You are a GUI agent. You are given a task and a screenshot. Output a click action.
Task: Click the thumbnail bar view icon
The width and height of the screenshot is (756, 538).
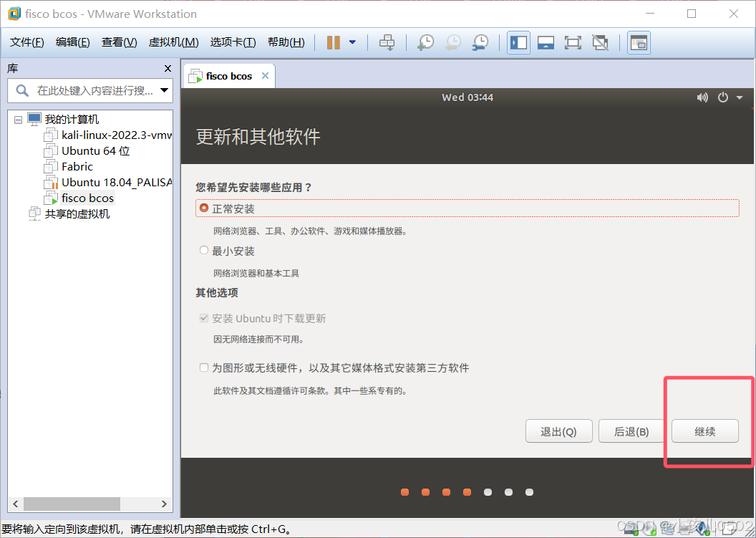tap(546, 42)
